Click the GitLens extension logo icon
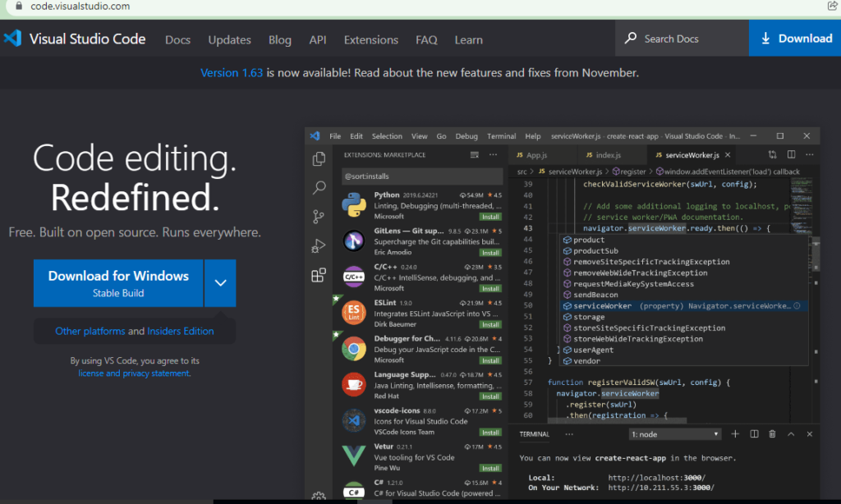Screen dimensions: 841x504 [354, 241]
